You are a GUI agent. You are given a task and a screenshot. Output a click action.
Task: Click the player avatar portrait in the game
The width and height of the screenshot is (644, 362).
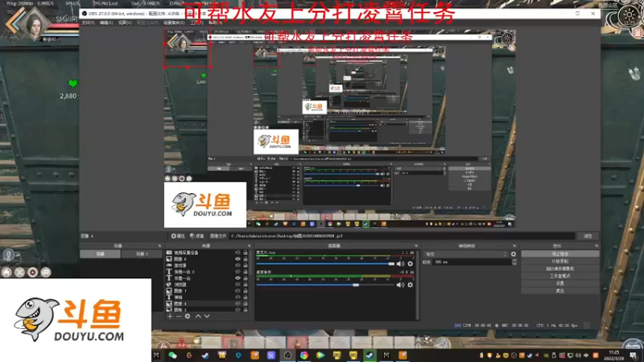pyautogui.click(x=34, y=23)
